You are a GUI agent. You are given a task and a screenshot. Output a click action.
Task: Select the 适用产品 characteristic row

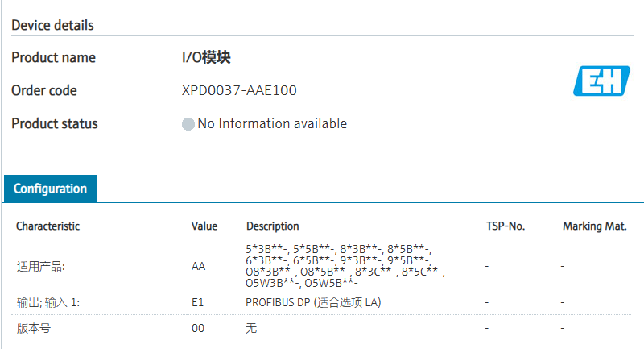point(40,266)
